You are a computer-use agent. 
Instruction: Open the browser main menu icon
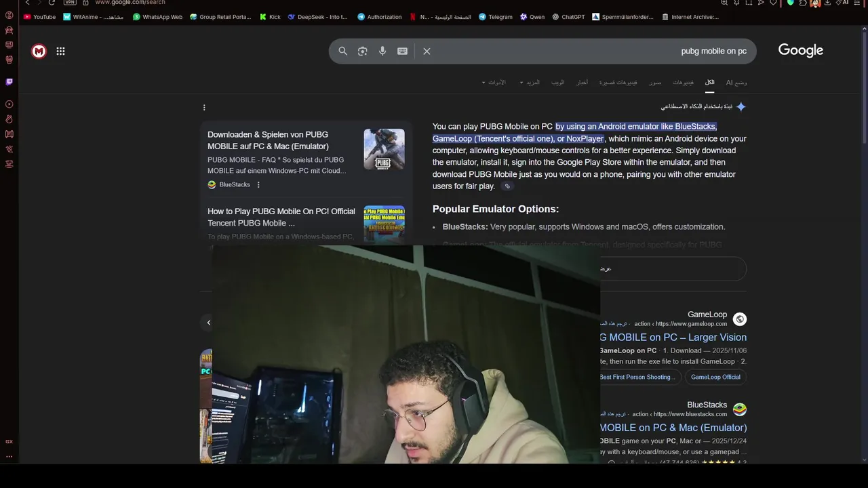pos(856,3)
